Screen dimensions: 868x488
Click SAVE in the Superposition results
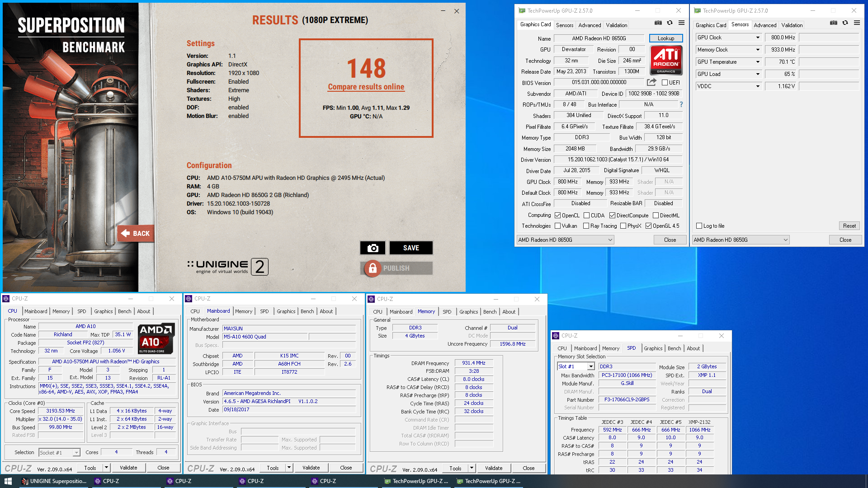click(411, 248)
